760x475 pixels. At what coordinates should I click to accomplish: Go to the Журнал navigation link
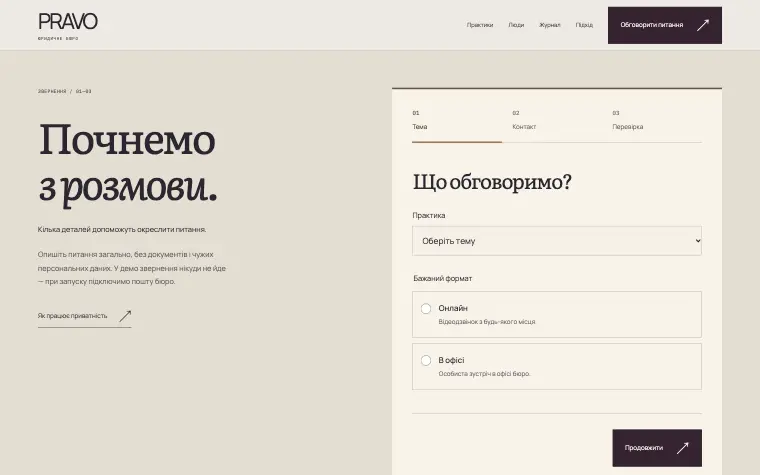[550, 25]
